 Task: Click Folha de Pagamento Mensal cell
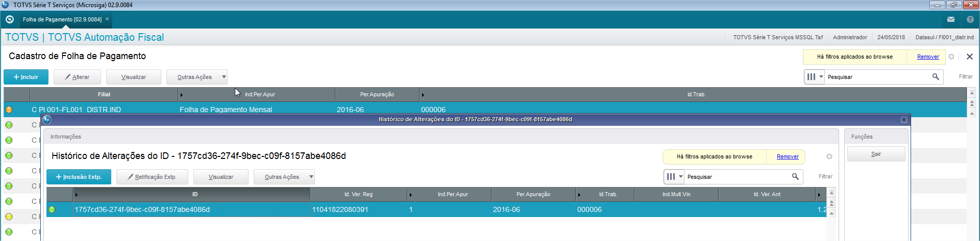pyautogui.click(x=226, y=110)
